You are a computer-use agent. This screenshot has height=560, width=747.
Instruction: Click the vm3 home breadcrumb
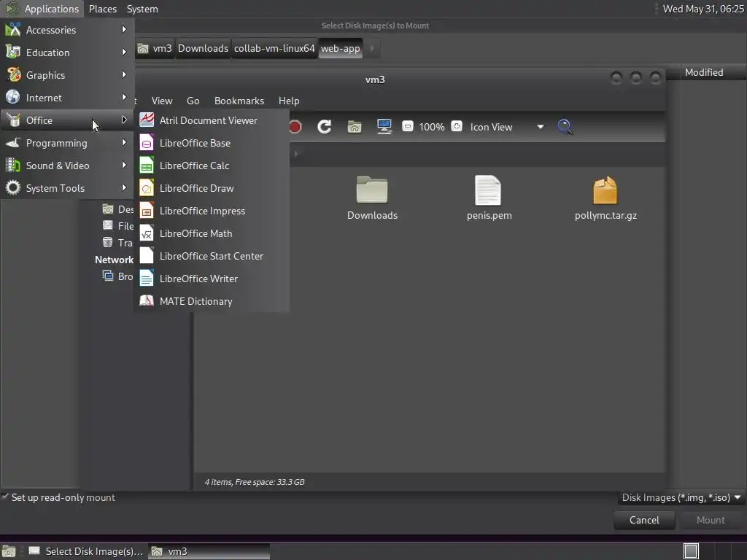click(155, 48)
